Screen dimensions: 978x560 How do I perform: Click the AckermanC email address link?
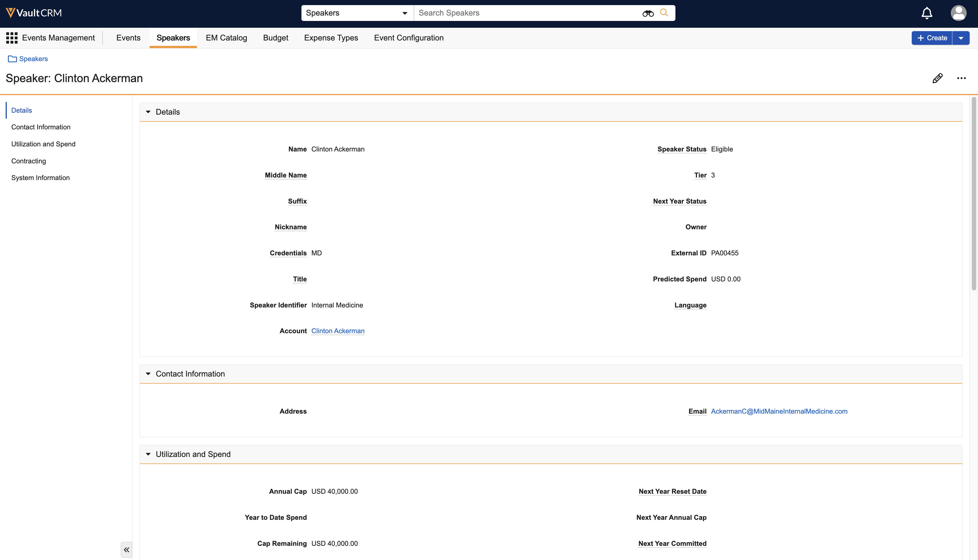click(x=779, y=411)
